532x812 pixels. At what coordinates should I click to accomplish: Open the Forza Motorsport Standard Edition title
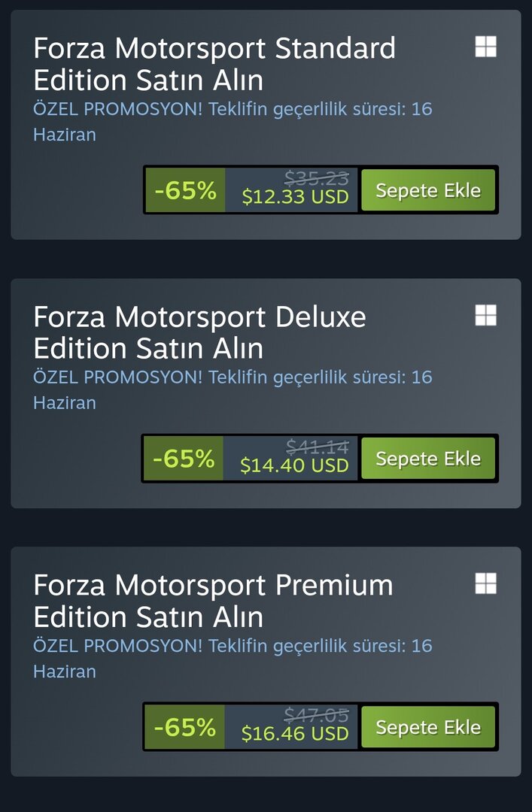[214, 64]
